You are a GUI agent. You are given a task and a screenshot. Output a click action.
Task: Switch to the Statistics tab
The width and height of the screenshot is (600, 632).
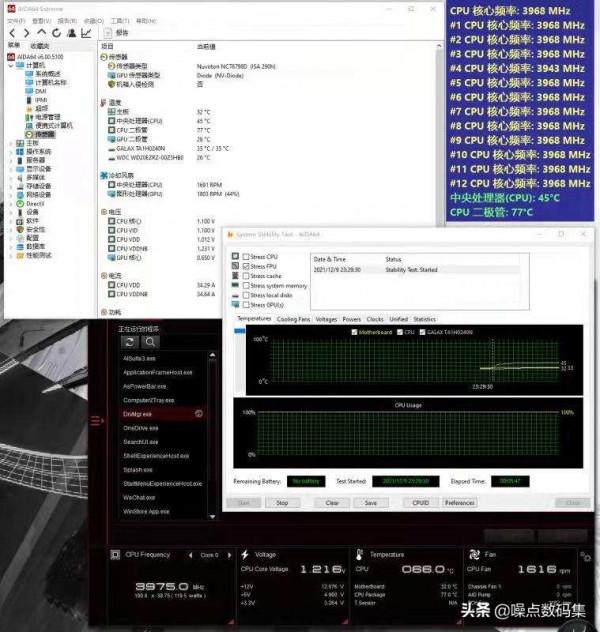[424, 319]
